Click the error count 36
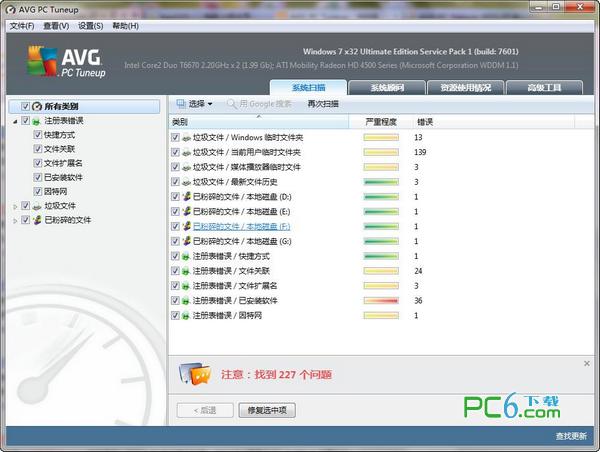 [418, 301]
